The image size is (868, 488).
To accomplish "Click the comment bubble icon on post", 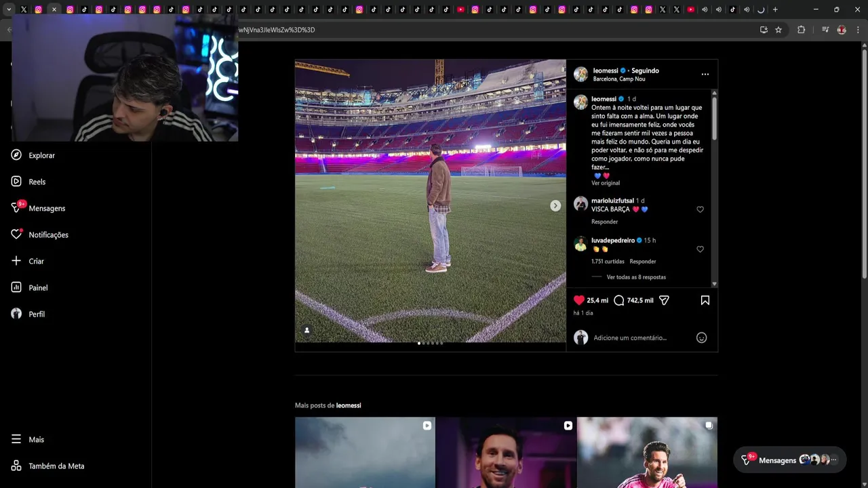I will [x=618, y=300].
